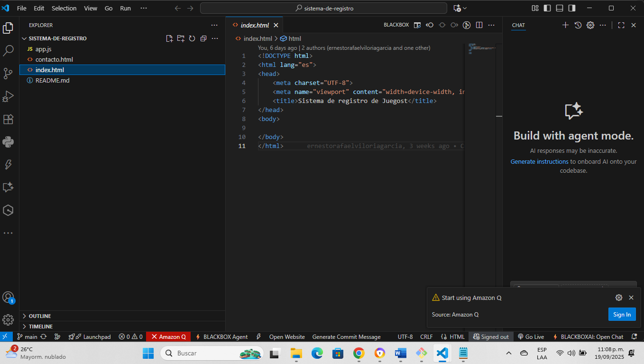Split the editor to the right
Image resolution: width=644 pixels, height=364 pixels.
click(479, 25)
